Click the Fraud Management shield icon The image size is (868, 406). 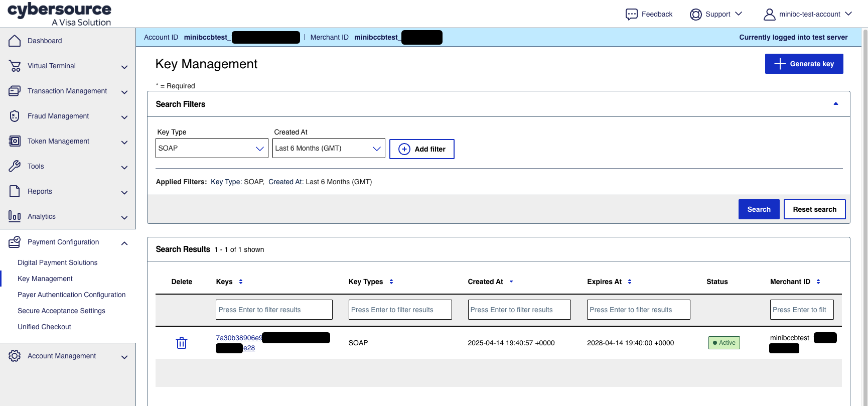15,116
